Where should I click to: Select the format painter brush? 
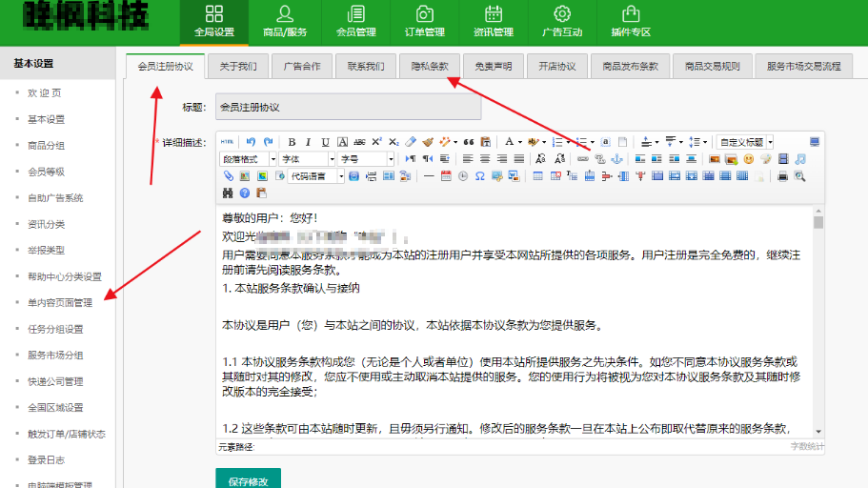coord(428,142)
